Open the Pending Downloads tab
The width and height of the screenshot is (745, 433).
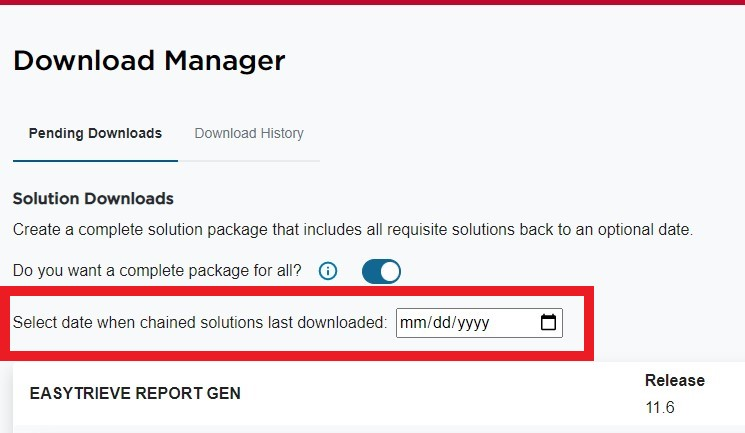tap(95, 134)
